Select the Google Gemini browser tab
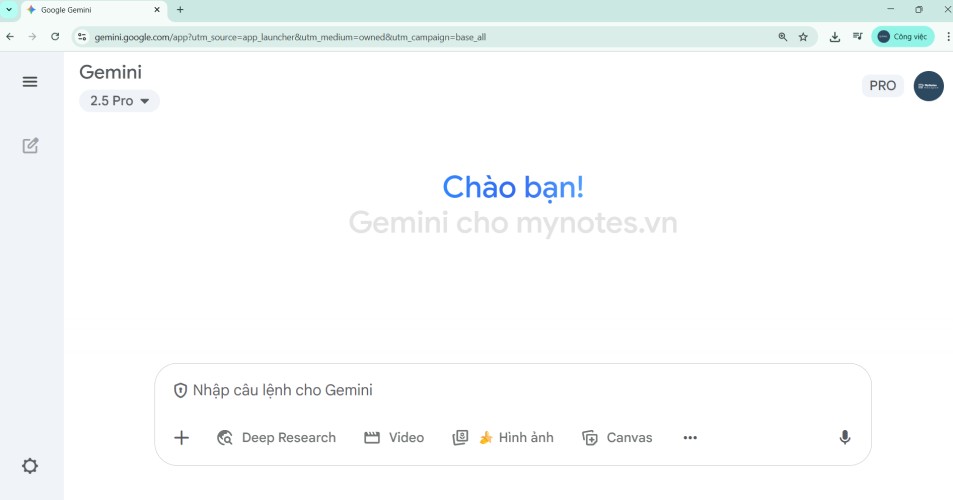 [x=90, y=10]
